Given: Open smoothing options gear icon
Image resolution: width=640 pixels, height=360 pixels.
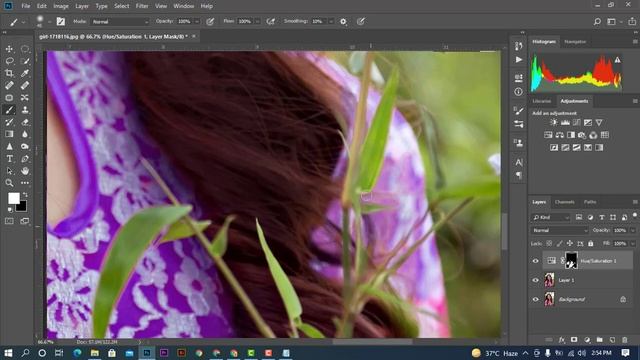Looking at the screenshot, I should tap(343, 22).
